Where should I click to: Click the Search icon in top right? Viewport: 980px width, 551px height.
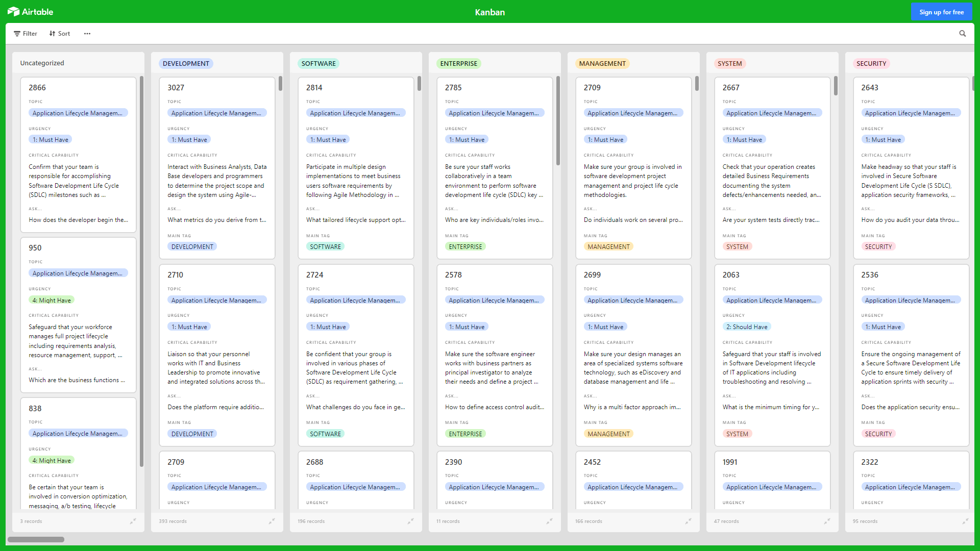(963, 34)
